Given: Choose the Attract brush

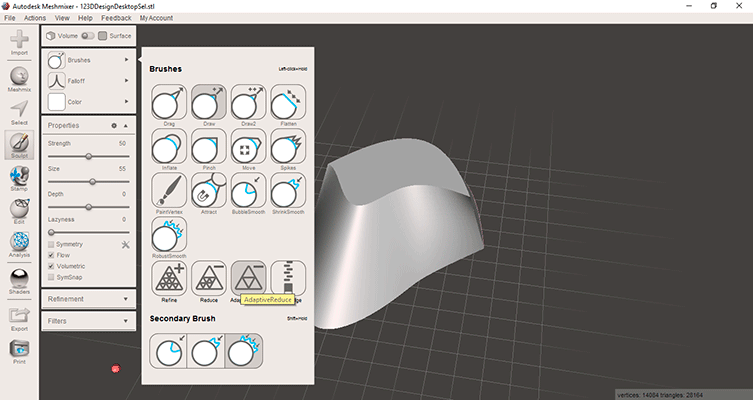Looking at the screenshot, I should pos(209,191).
